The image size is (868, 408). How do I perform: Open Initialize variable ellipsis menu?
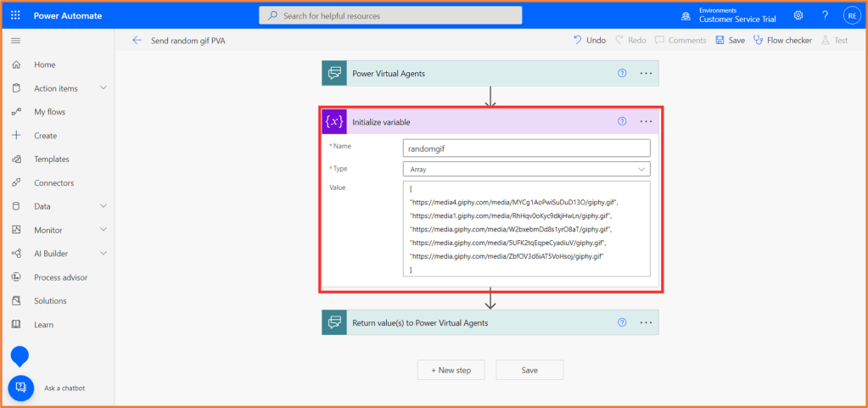tap(646, 121)
